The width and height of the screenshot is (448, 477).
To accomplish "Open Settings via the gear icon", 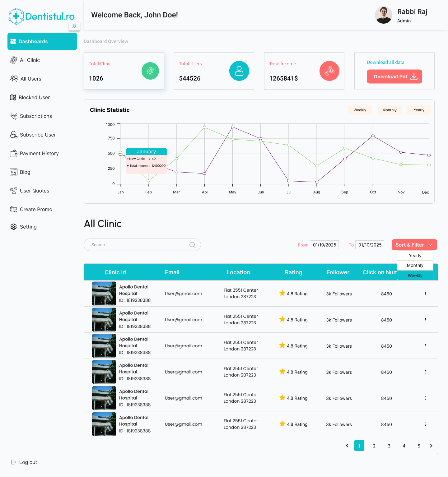I will pyautogui.click(x=14, y=227).
